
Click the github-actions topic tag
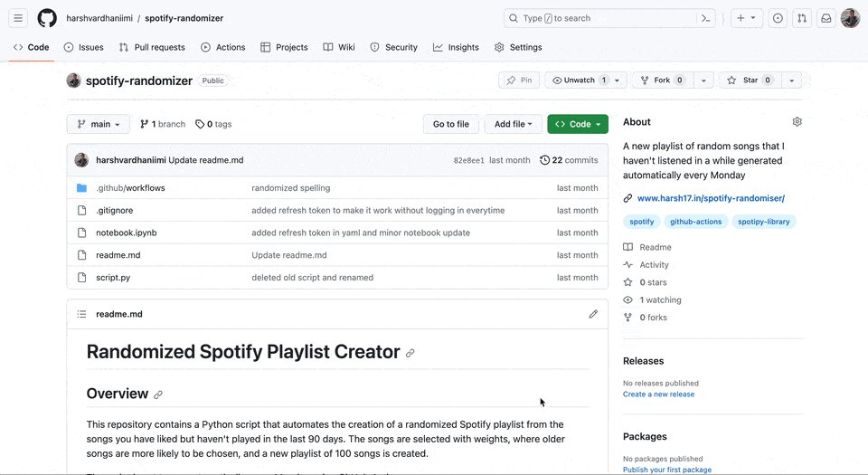(x=696, y=222)
